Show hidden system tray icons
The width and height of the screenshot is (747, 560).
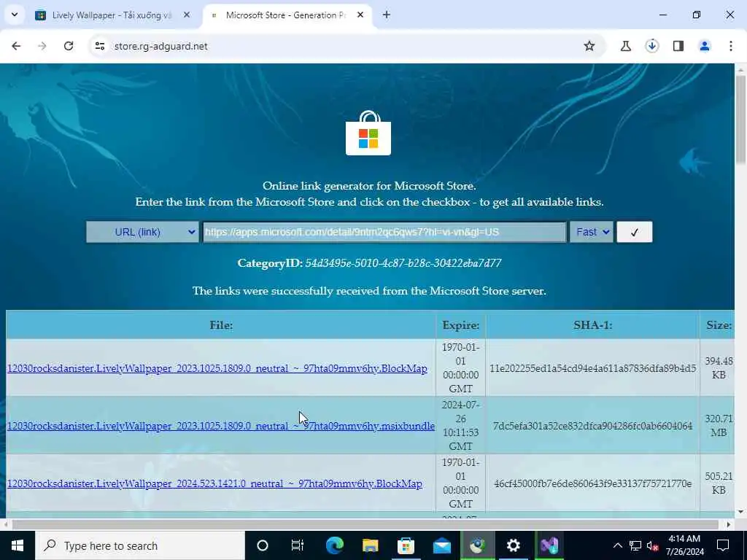pyautogui.click(x=617, y=545)
